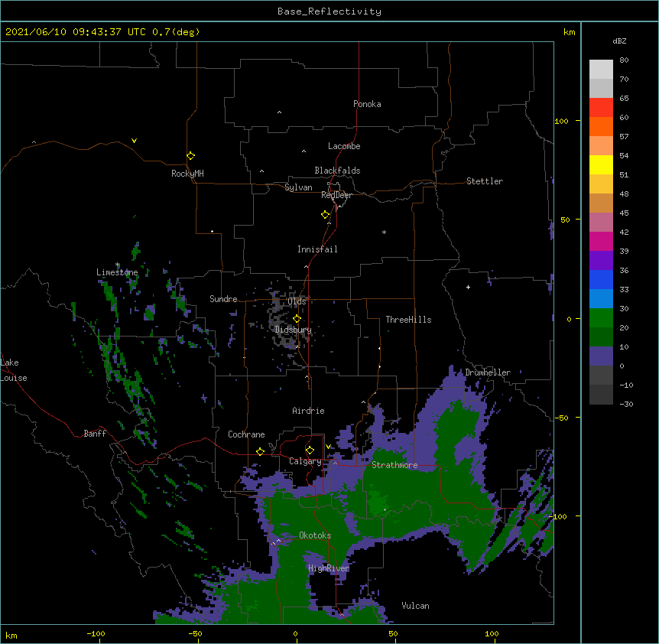Click the Cochrane town label
Image resolution: width=659 pixels, height=644 pixels.
(x=246, y=434)
